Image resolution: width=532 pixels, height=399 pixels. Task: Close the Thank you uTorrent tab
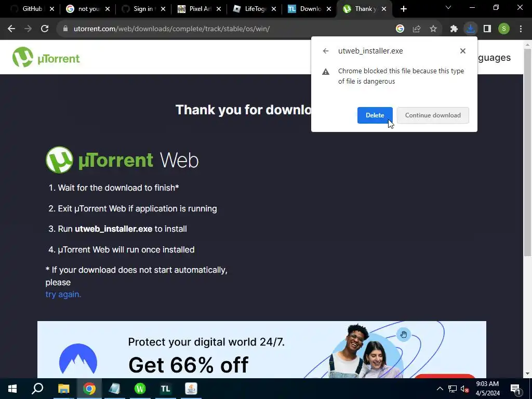384,9
